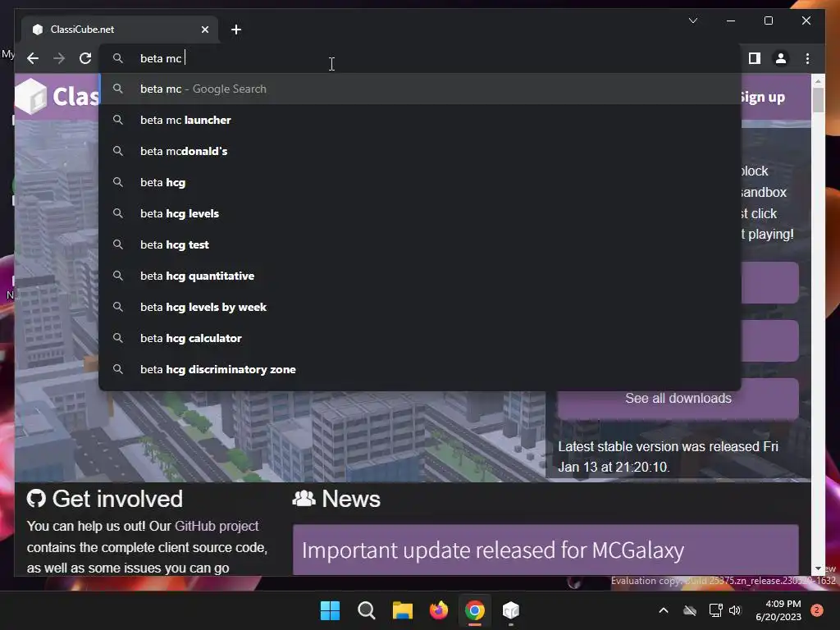Choose the 'beta hcg calculator' suggestion
The height and width of the screenshot is (630, 840).
pos(420,338)
